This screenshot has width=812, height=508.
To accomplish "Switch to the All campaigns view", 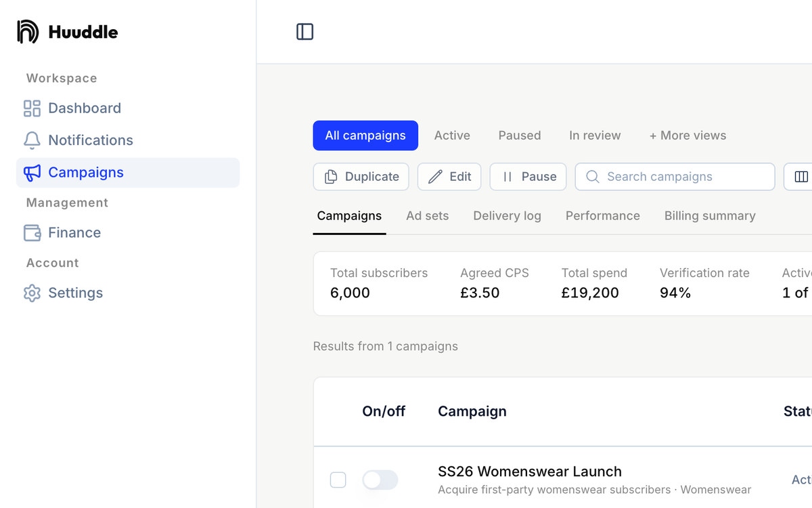I will tap(365, 135).
